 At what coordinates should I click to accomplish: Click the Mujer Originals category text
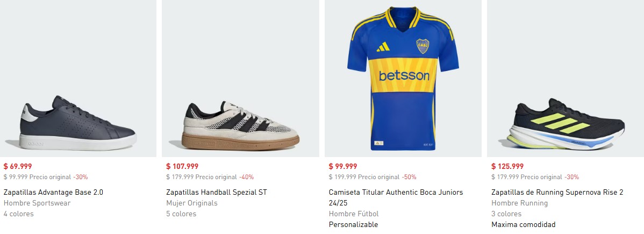click(192, 203)
